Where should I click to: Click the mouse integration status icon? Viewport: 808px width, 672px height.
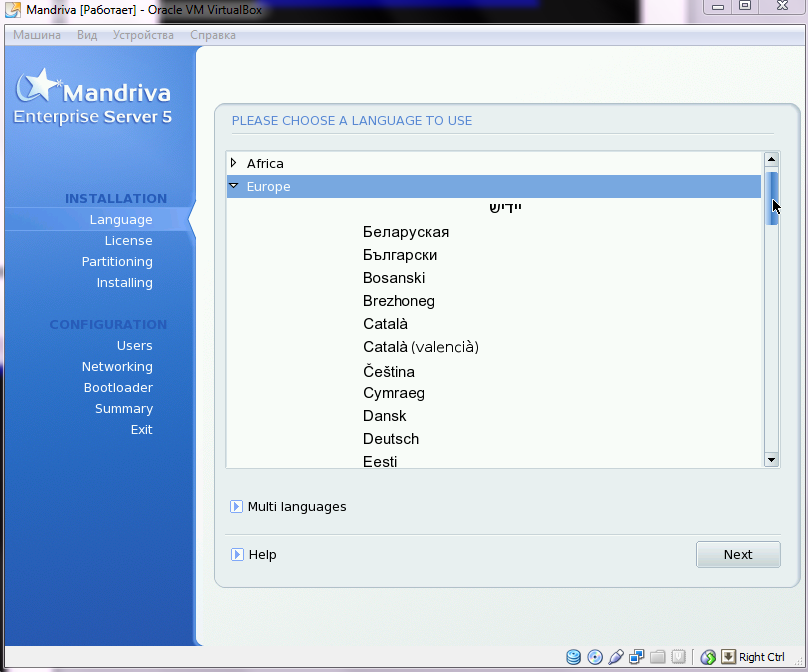point(708,657)
